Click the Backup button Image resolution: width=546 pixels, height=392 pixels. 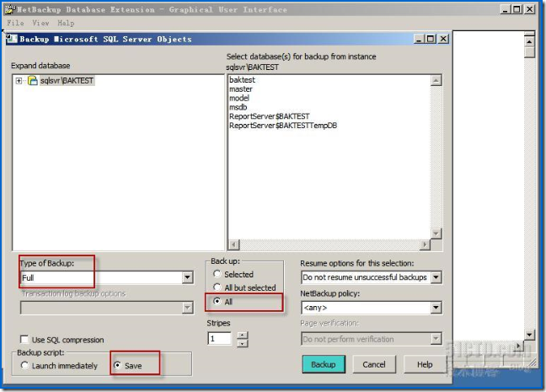(324, 364)
